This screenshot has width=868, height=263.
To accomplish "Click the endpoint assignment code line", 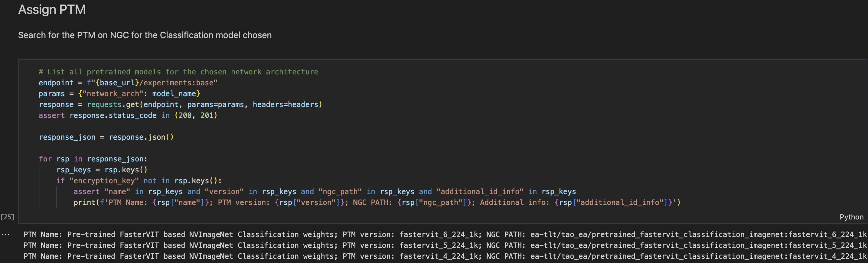I will pos(128,83).
